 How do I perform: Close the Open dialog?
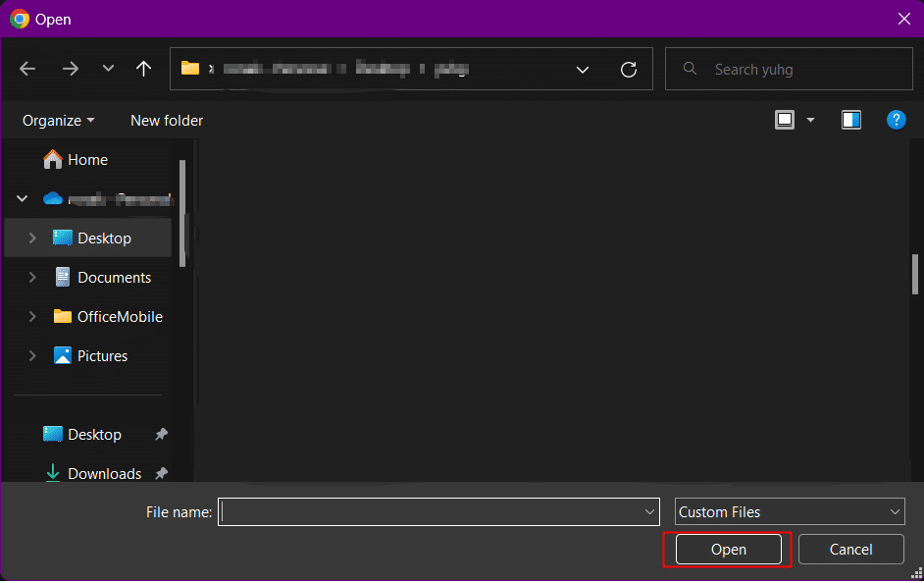pyautogui.click(x=904, y=19)
